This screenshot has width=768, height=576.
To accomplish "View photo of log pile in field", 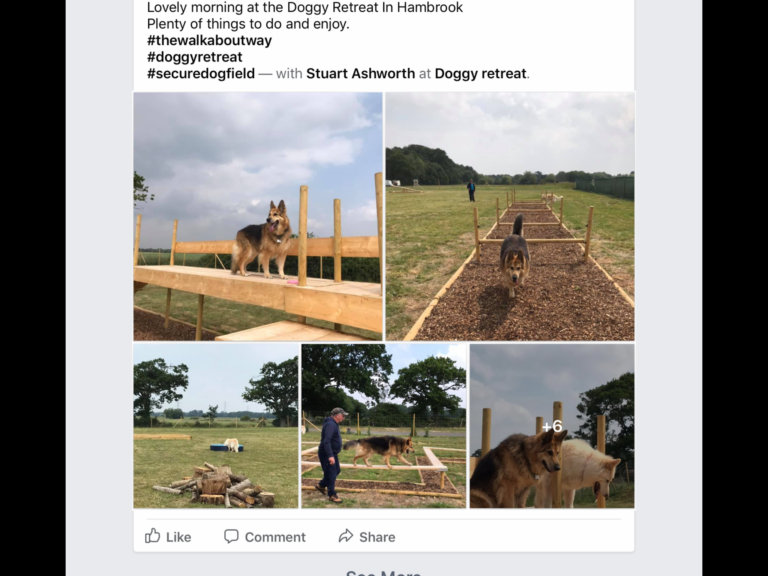I will [x=216, y=426].
